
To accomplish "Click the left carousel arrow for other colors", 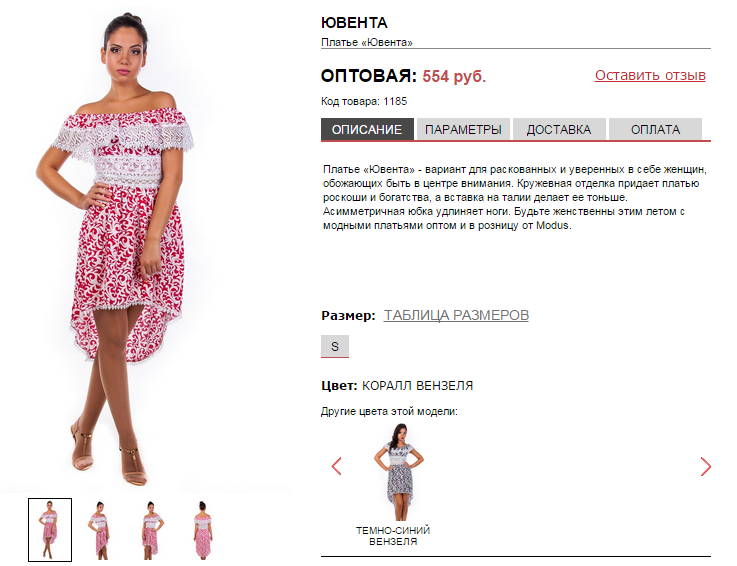I will 337,466.
